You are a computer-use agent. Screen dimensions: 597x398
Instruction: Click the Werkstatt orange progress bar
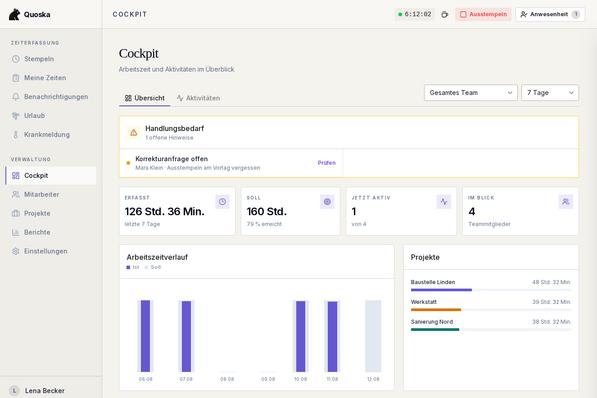pos(436,310)
